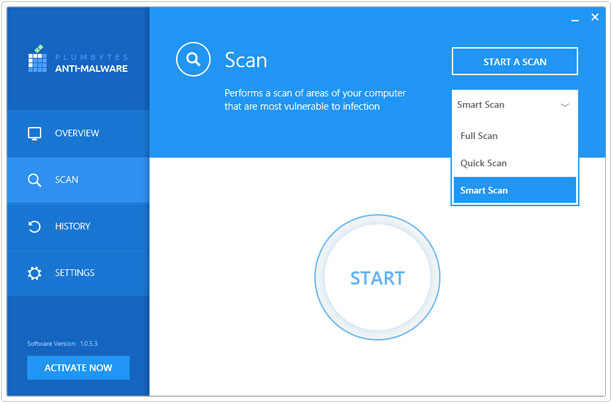Image resolution: width=612 pixels, height=403 pixels.
Task: Open the Overview section
Action: pos(78,133)
